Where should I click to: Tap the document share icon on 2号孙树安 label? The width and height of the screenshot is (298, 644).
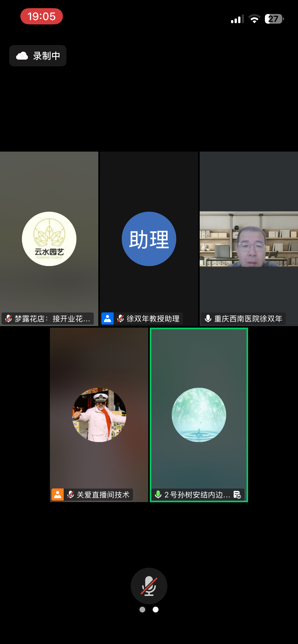pyautogui.click(x=237, y=494)
